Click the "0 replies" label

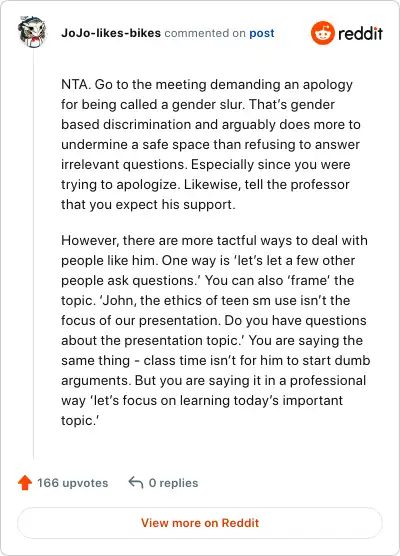tap(173, 483)
